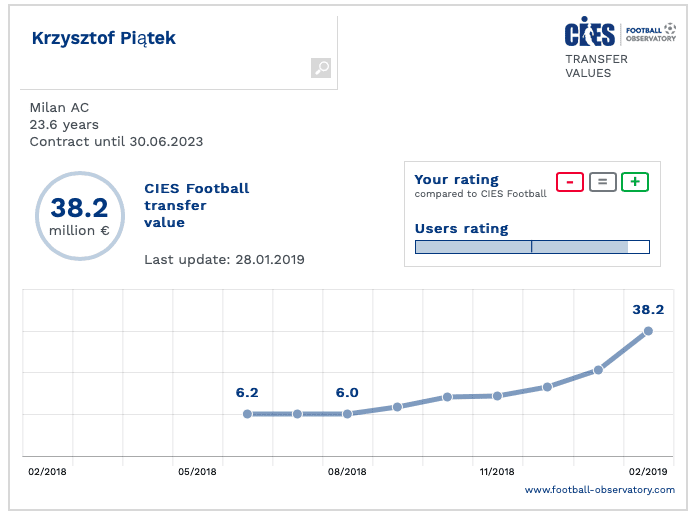This screenshot has height=518, width=692.
Task: Select the 6.2 data point on the chart
Action: (x=247, y=413)
